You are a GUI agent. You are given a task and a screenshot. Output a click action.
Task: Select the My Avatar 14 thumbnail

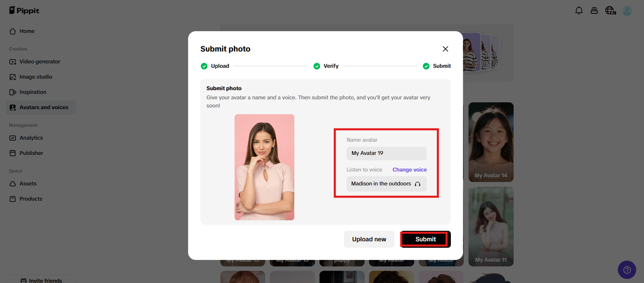491,142
